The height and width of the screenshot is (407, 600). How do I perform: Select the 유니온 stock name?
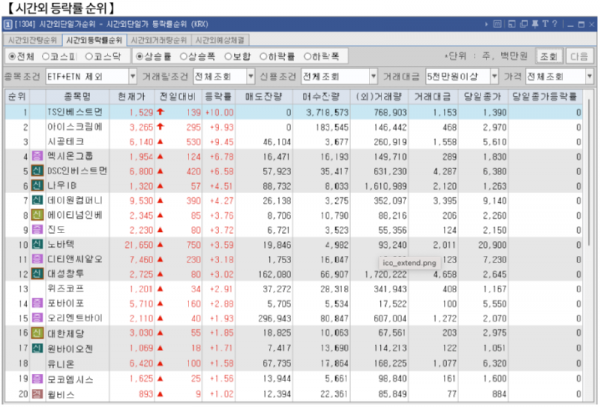point(61,363)
